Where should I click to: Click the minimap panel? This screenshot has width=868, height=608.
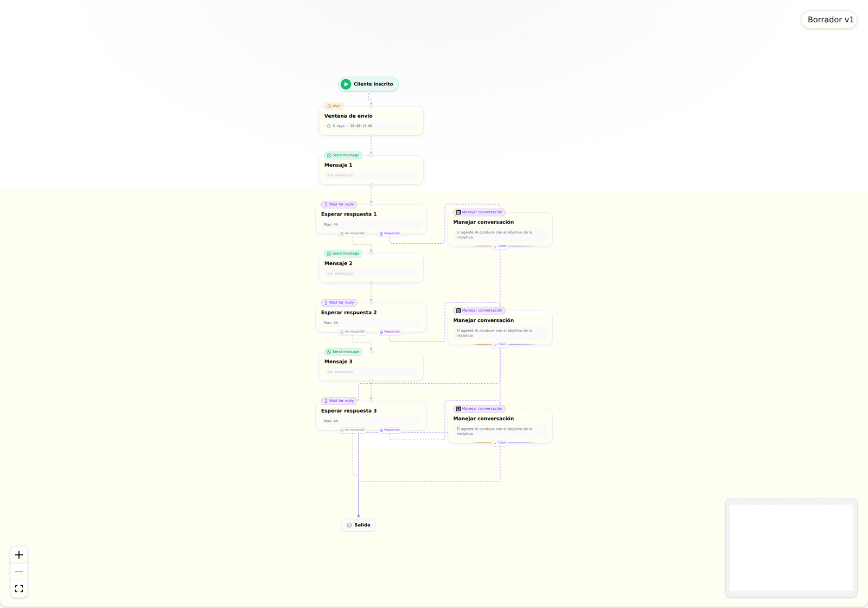pos(792,548)
